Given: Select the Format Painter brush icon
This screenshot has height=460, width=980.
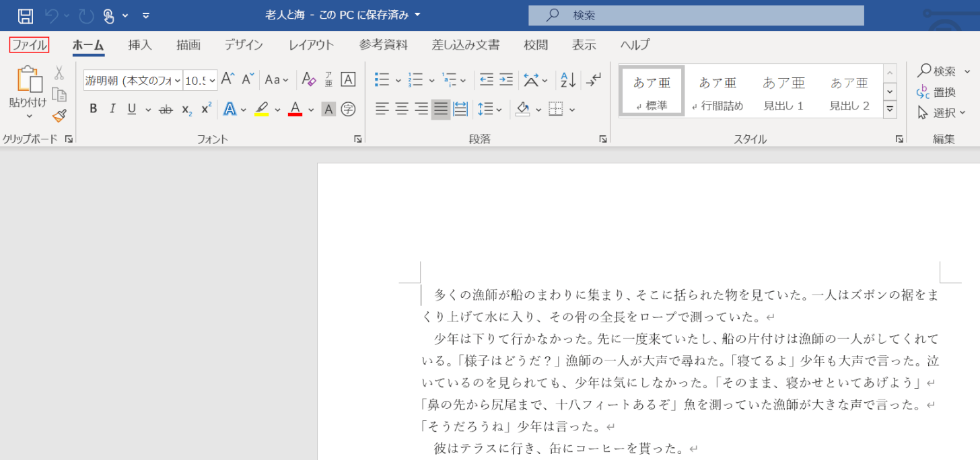Looking at the screenshot, I should [x=59, y=116].
